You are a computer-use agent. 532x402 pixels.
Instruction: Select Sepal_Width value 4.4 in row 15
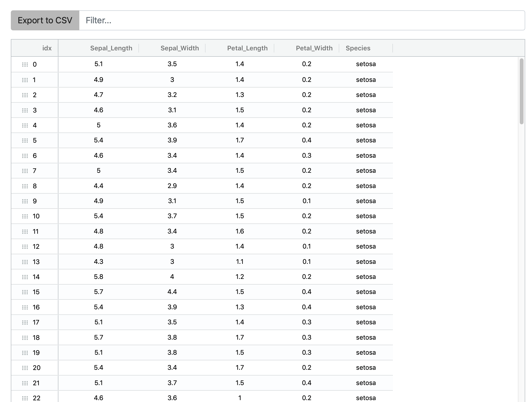click(172, 292)
